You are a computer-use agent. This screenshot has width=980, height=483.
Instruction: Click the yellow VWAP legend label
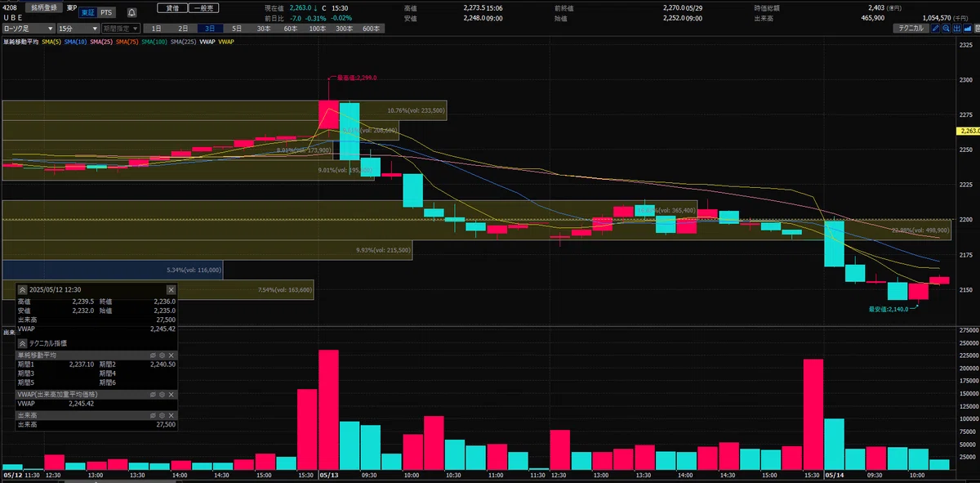coord(225,41)
